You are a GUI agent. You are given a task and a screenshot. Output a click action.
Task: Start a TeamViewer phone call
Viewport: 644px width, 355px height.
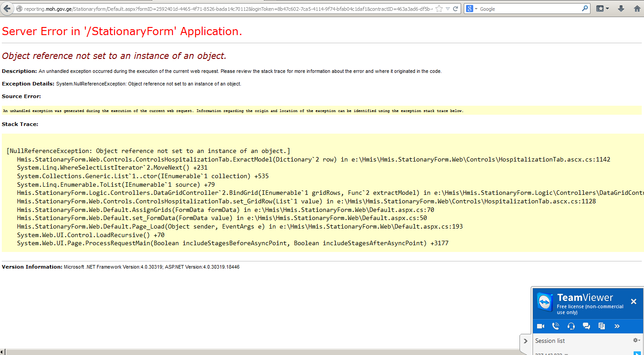click(x=556, y=326)
